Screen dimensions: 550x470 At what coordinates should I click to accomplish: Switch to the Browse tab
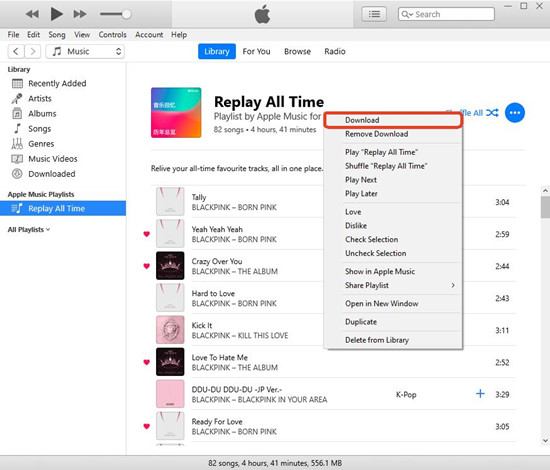click(x=297, y=52)
